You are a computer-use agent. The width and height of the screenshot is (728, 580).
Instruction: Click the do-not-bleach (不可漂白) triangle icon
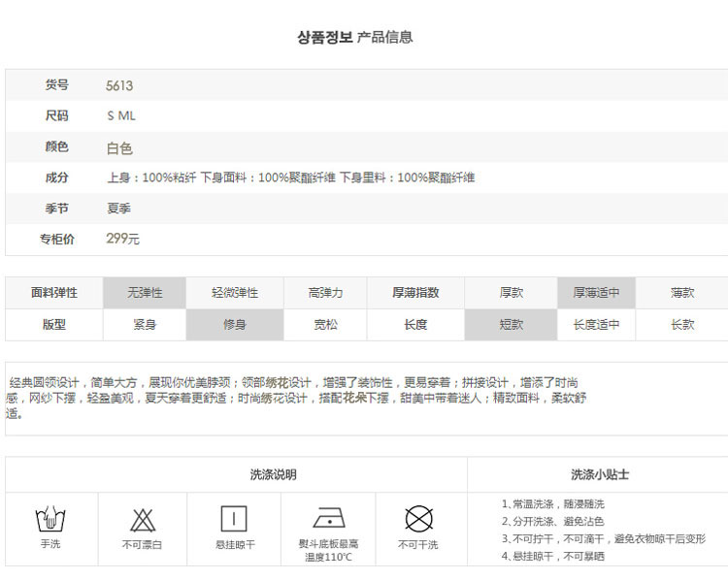click(143, 519)
